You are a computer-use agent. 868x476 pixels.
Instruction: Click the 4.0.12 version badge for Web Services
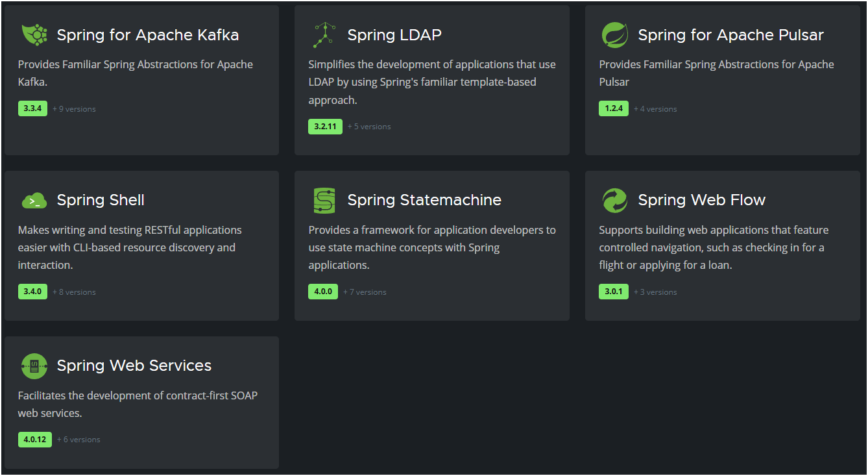click(x=35, y=440)
